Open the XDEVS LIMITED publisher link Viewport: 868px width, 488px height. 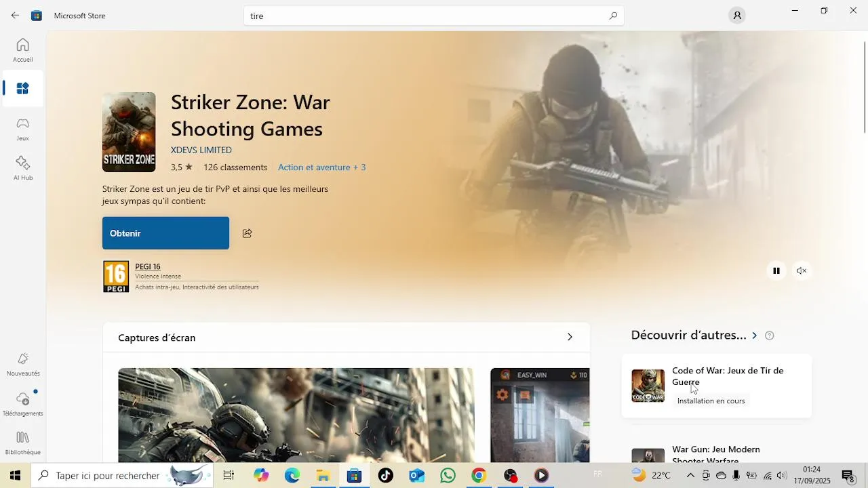tap(201, 150)
